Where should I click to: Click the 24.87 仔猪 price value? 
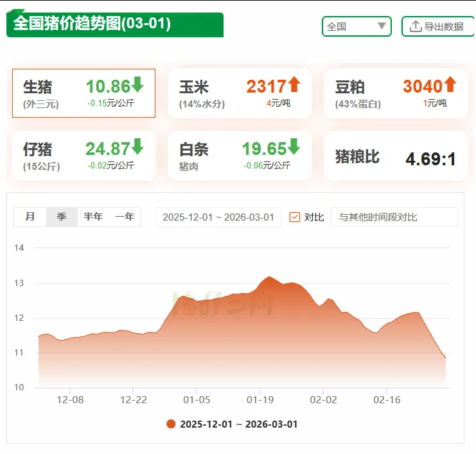pos(108,149)
